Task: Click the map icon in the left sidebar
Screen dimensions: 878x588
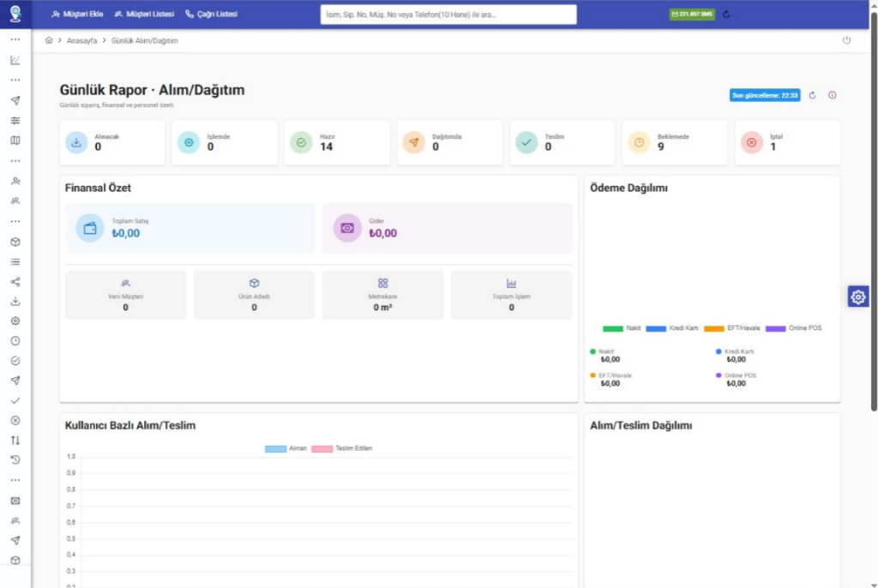Action: [x=15, y=141]
